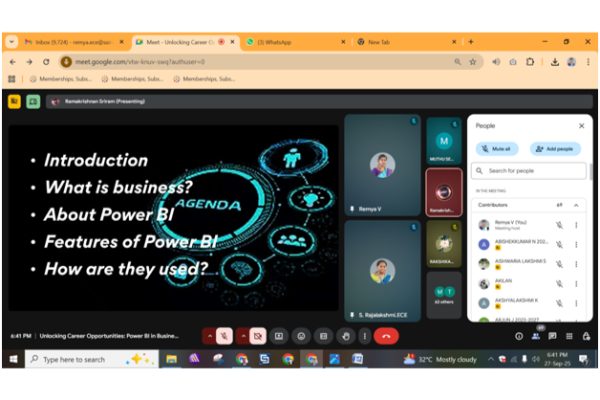Click the raise hand icon
The height and width of the screenshot is (400, 600).
tap(344, 336)
